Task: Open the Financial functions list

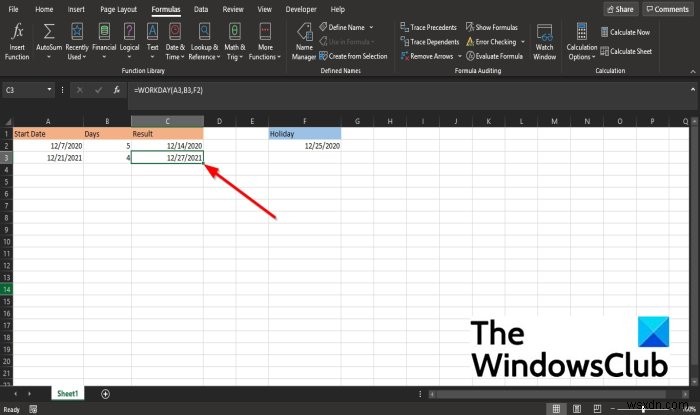Action: click(104, 42)
